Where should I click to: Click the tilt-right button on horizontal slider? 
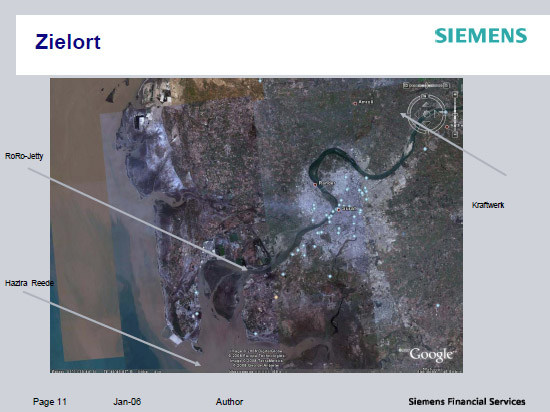point(447,85)
